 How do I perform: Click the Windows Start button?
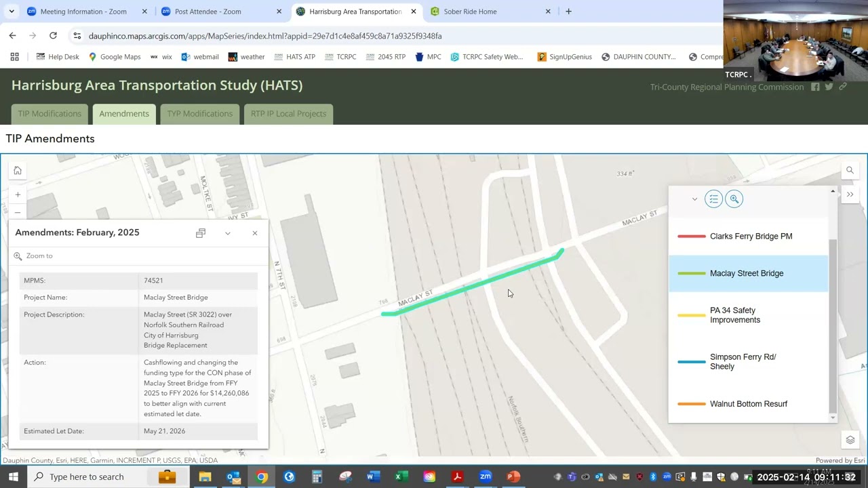tap(13, 476)
